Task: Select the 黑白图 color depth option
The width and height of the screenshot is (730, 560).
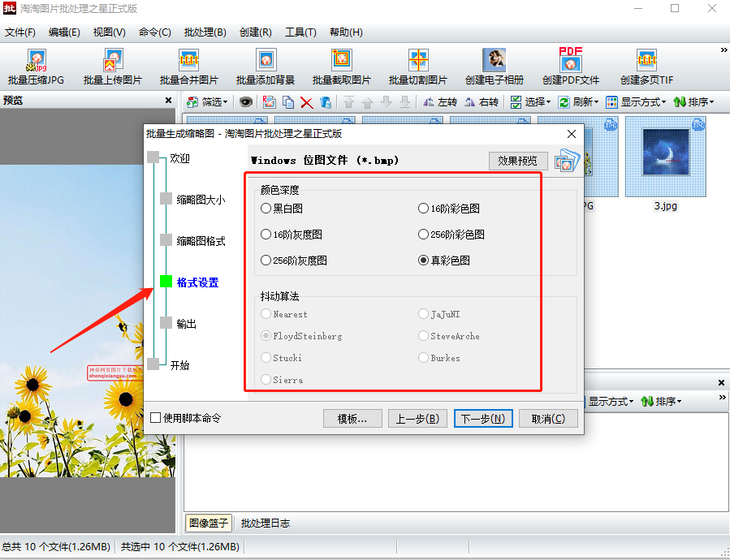Action: coord(282,209)
